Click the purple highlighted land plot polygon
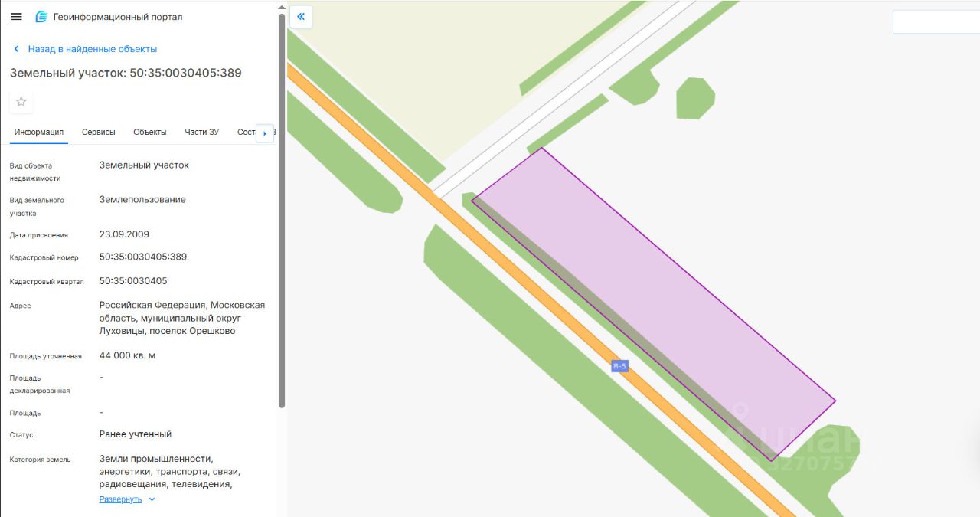This screenshot has height=517, width=980. click(x=653, y=303)
